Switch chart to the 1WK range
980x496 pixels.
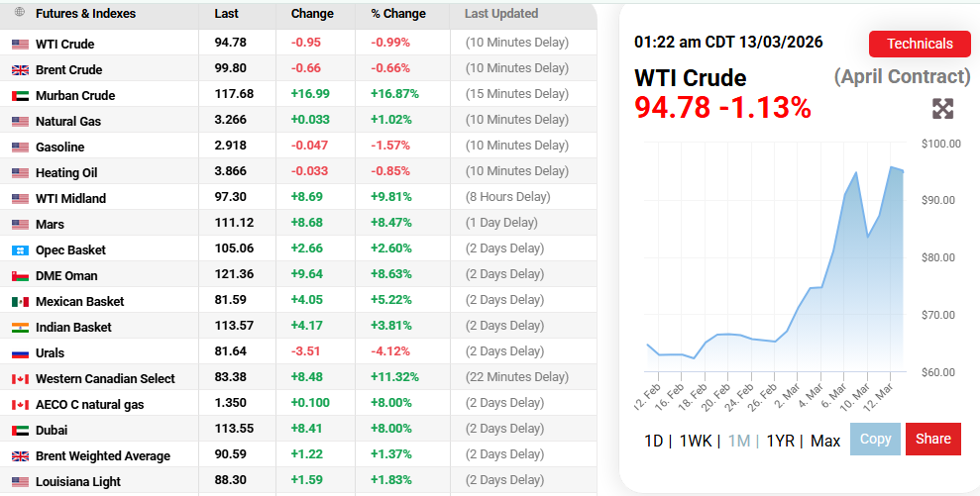tap(696, 441)
